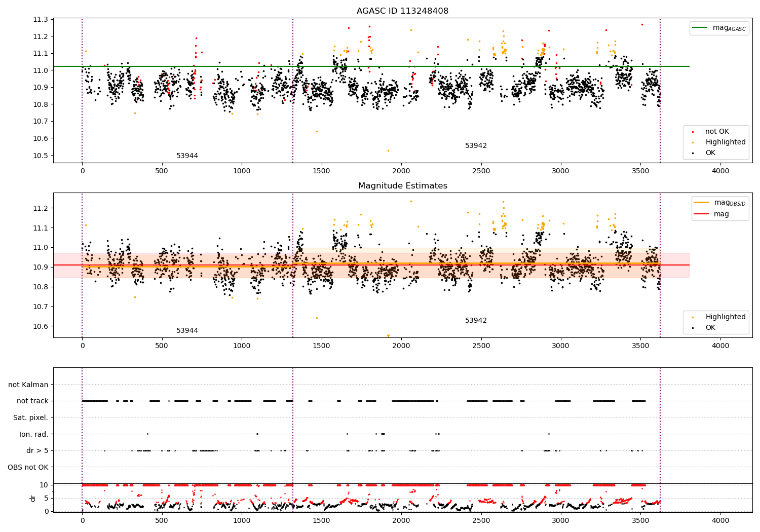Click the 'Sat. pixel.' y-axis label
The width and height of the screenshot is (760, 532).
[x=30, y=417]
